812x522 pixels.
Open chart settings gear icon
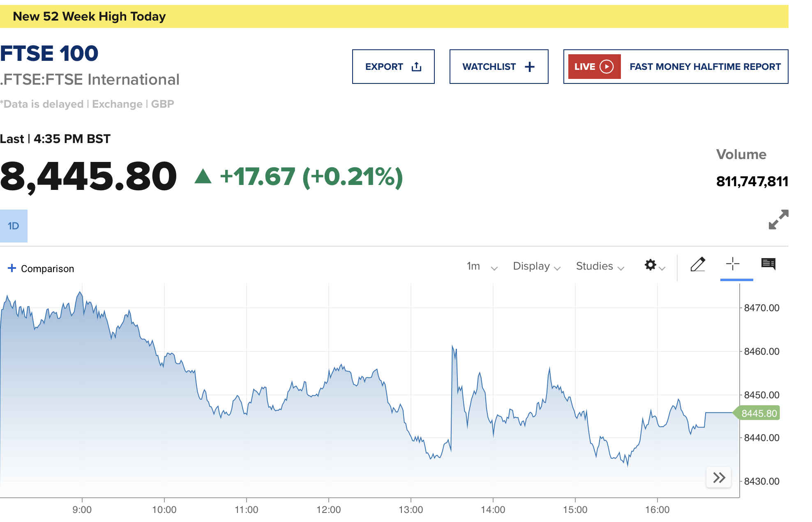click(651, 265)
